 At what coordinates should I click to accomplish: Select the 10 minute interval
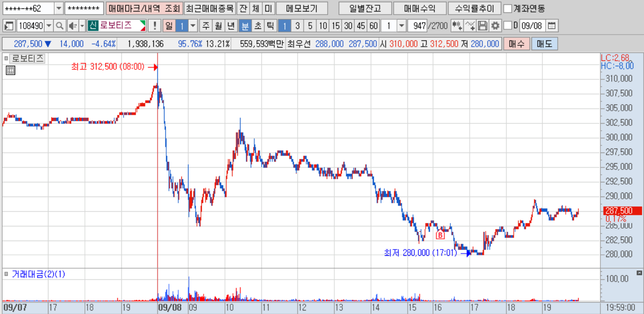(323, 26)
